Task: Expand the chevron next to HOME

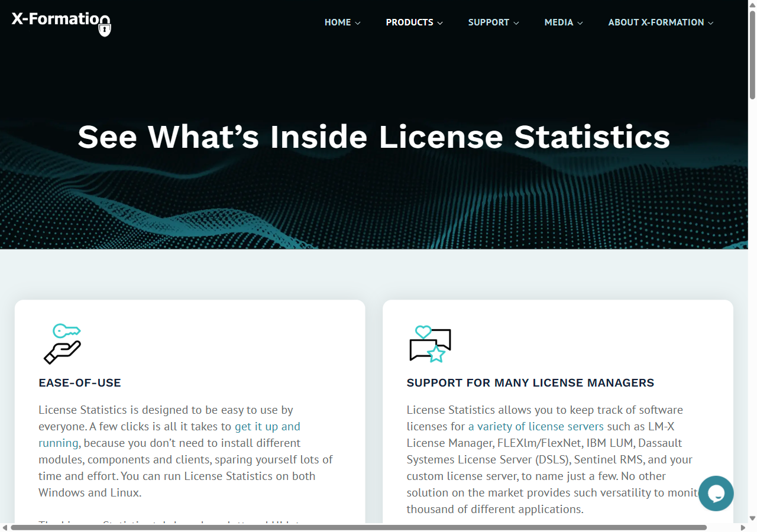Action: click(x=357, y=23)
